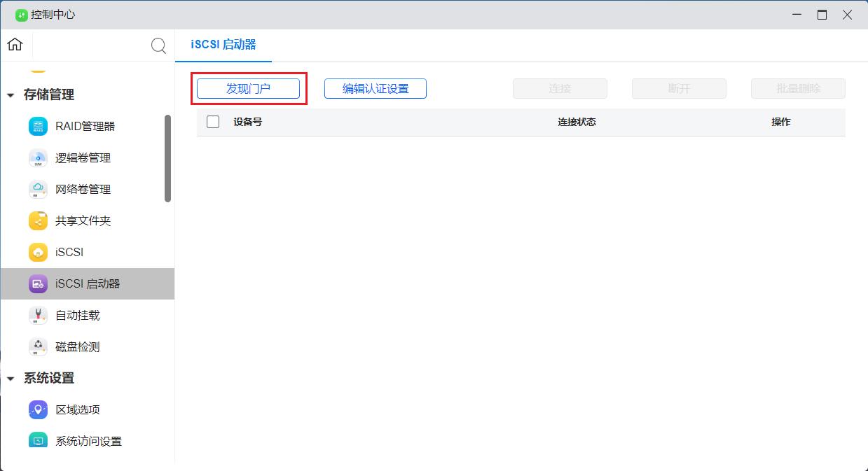Open 系统访问设置 icon
Viewport: 868px width, 471px height.
point(38,440)
